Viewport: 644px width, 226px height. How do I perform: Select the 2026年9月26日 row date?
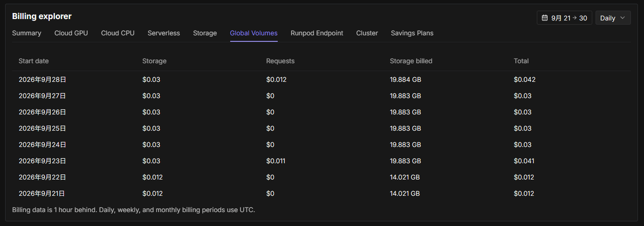point(42,112)
